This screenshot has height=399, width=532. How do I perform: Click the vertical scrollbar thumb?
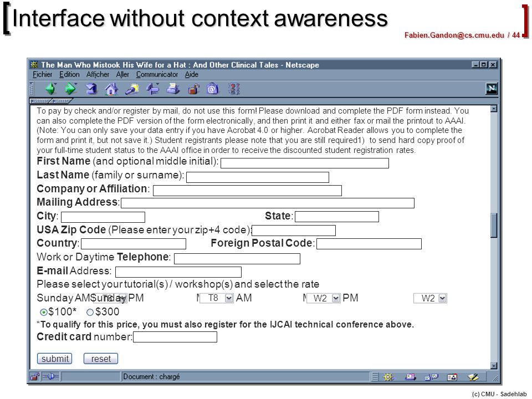(x=494, y=226)
